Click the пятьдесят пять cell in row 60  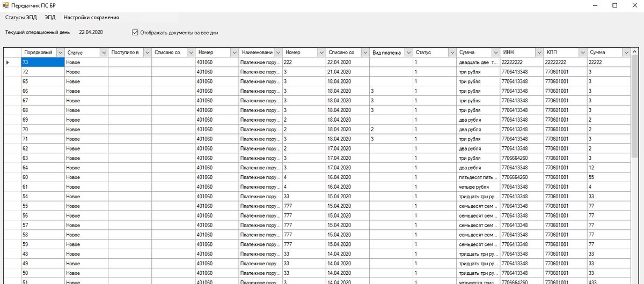point(478,177)
